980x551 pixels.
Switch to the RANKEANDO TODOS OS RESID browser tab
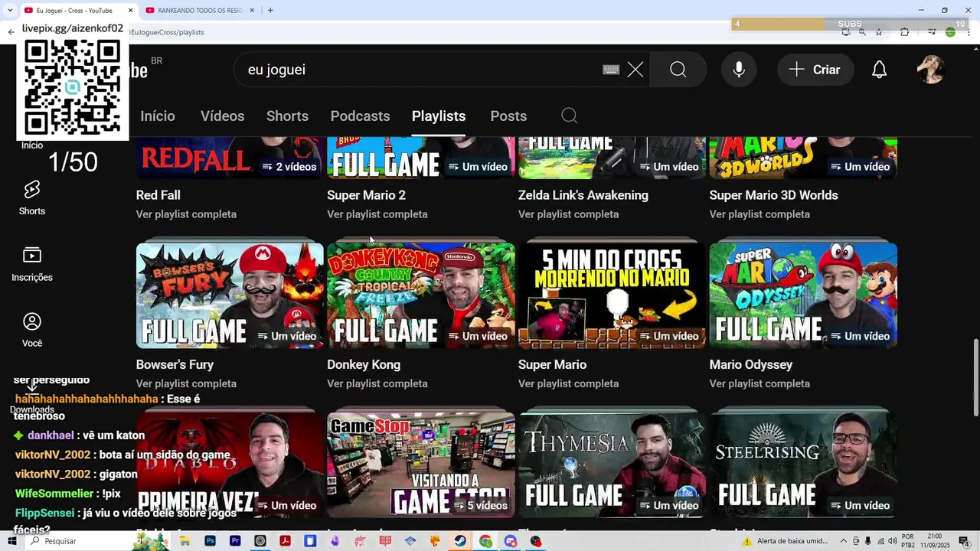click(199, 10)
